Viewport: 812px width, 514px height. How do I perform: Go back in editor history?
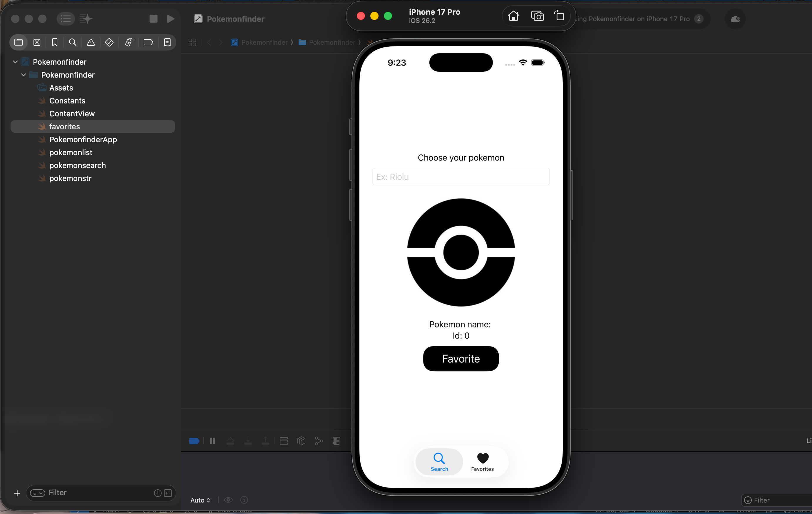coord(210,42)
